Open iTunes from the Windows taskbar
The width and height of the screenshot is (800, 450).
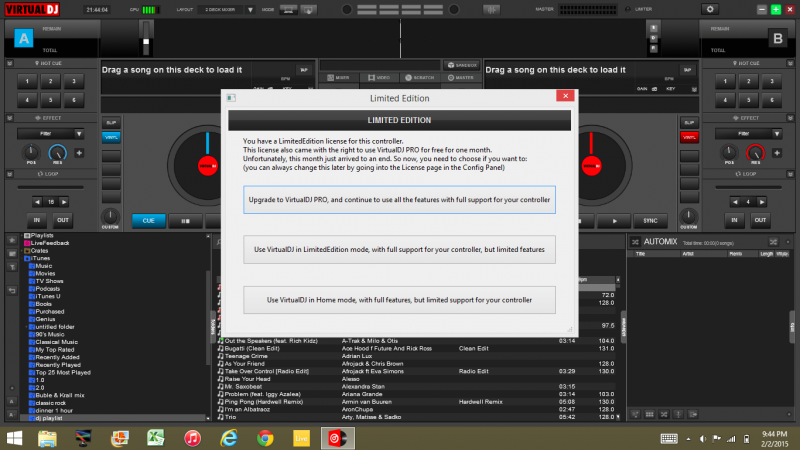pyautogui.click(x=192, y=438)
